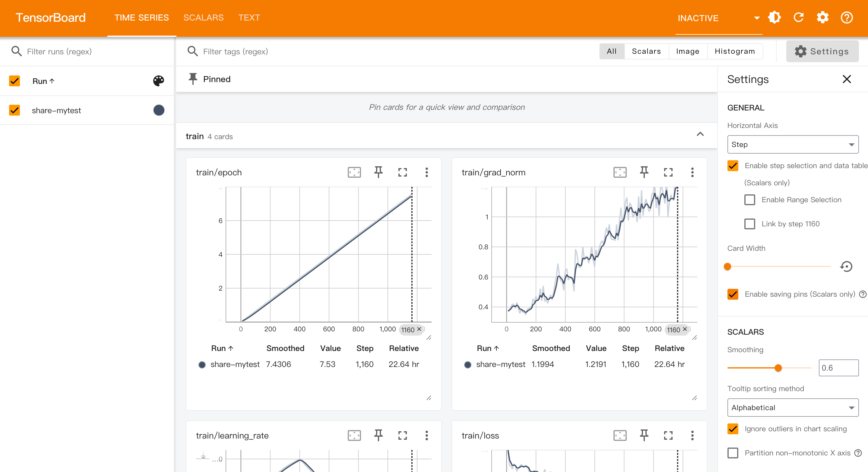Open the Horizontal Axis dropdown
The height and width of the screenshot is (472, 868).
tap(792, 144)
